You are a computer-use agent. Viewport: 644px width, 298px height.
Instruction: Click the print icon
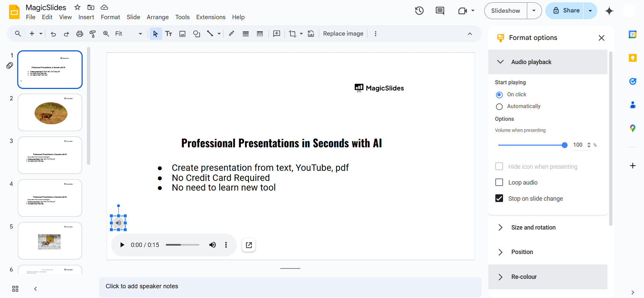(x=80, y=34)
